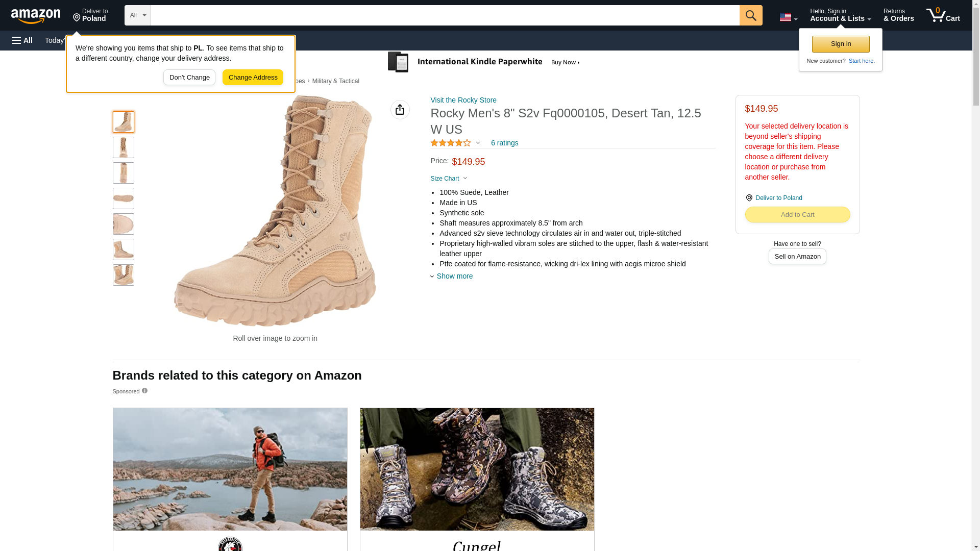Open Account & Lists menu

(840, 15)
